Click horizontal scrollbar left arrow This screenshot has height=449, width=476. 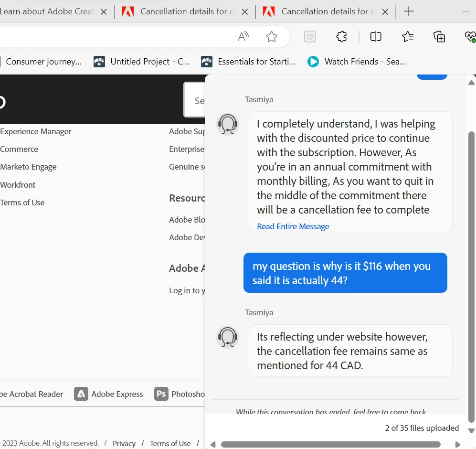tap(213, 444)
